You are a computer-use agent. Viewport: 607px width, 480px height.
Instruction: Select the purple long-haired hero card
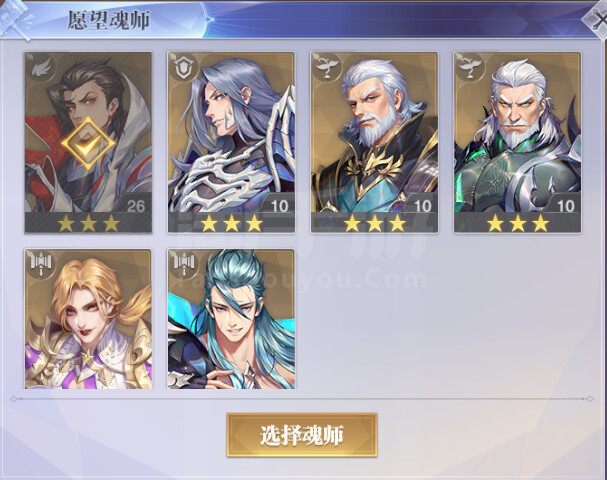[231, 142]
